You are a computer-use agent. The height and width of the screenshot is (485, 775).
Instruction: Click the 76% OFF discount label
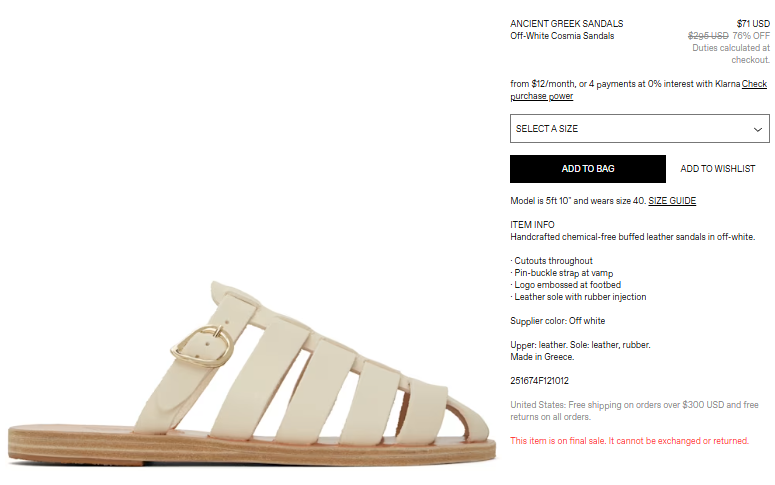pos(751,36)
